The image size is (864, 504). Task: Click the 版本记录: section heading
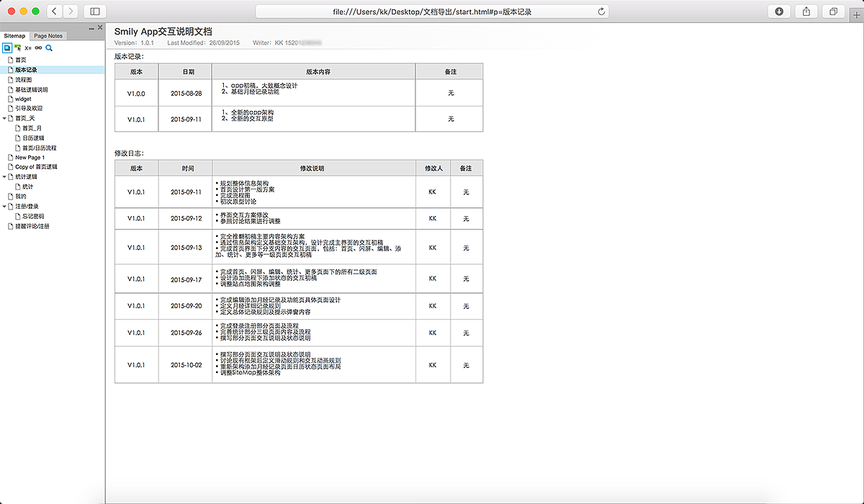pos(129,56)
